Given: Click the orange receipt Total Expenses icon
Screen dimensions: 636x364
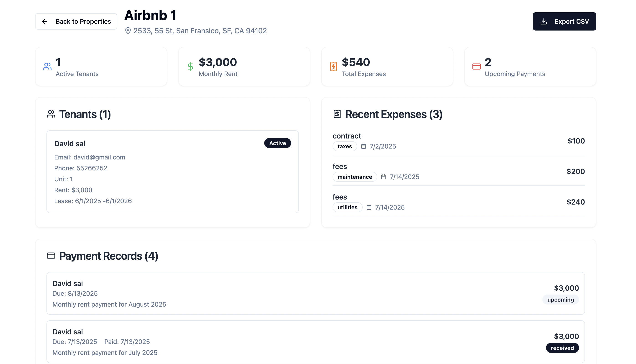Looking at the screenshot, I should [333, 67].
